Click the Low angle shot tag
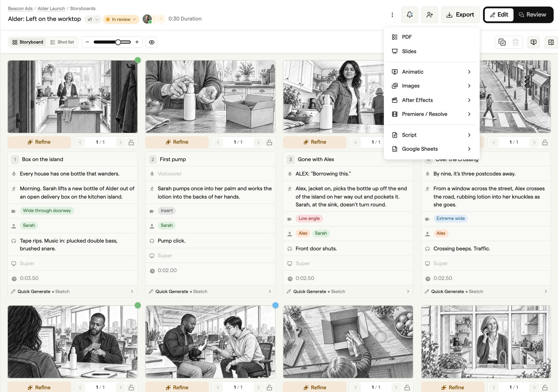 (309, 219)
